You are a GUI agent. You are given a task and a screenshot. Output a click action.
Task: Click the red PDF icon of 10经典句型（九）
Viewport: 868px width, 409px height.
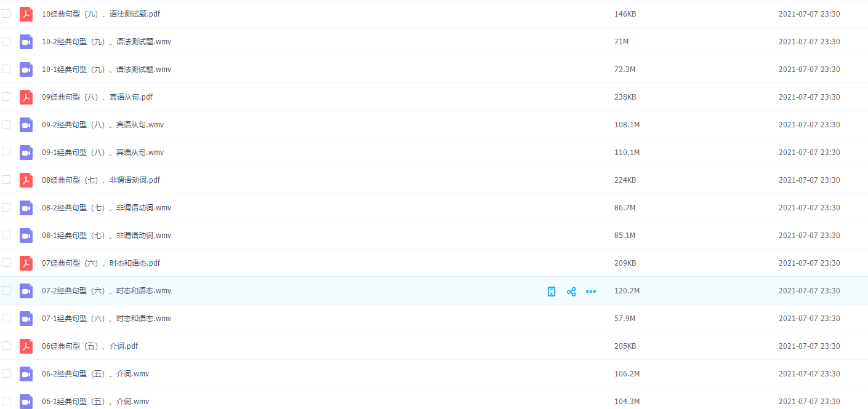coord(26,14)
